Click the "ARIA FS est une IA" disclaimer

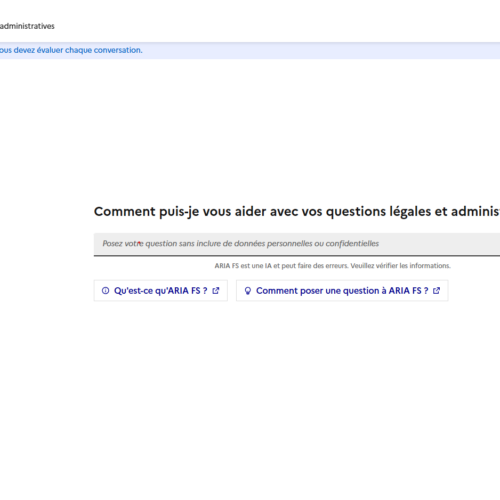(332, 266)
